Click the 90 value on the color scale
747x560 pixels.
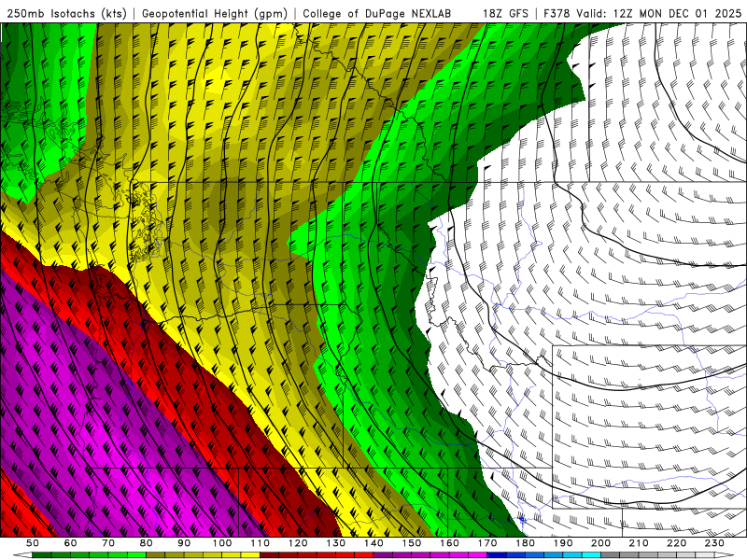pos(184,543)
